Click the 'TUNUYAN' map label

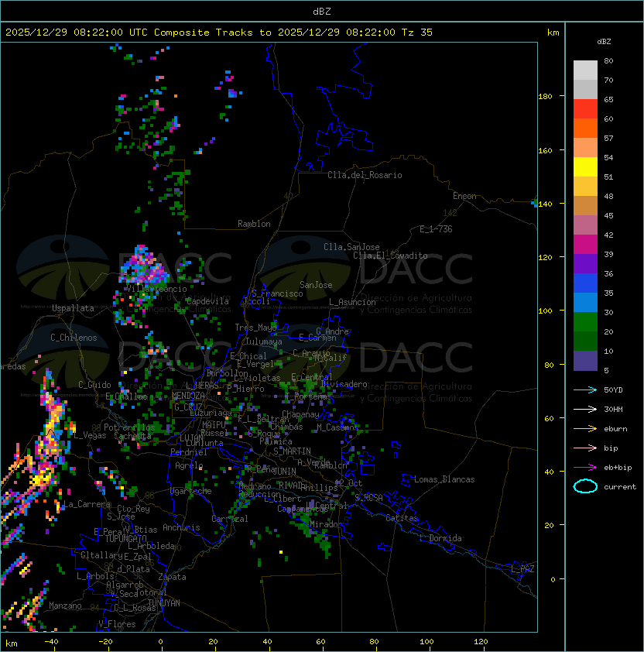click(x=164, y=603)
